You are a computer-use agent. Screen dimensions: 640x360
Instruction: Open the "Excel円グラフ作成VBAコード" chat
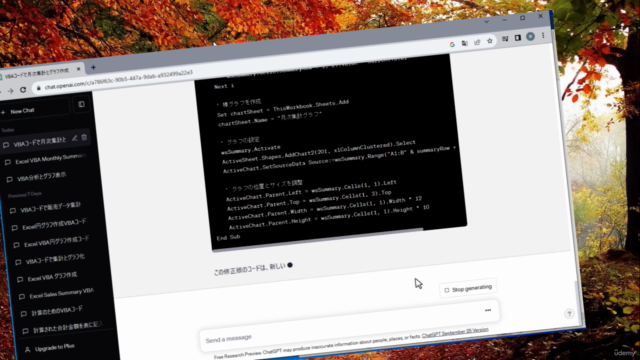tap(54, 224)
